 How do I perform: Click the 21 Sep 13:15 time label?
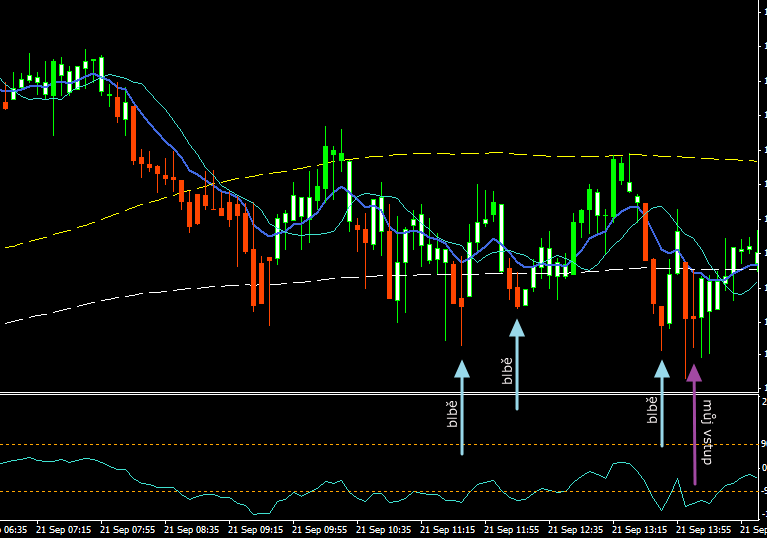tap(640, 530)
